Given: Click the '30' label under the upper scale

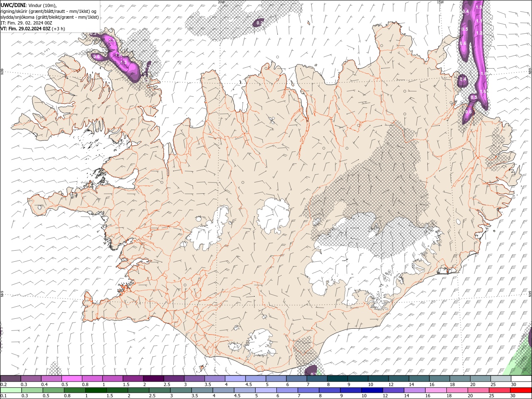Looking at the screenshot, I should click(x=513, y=384).
